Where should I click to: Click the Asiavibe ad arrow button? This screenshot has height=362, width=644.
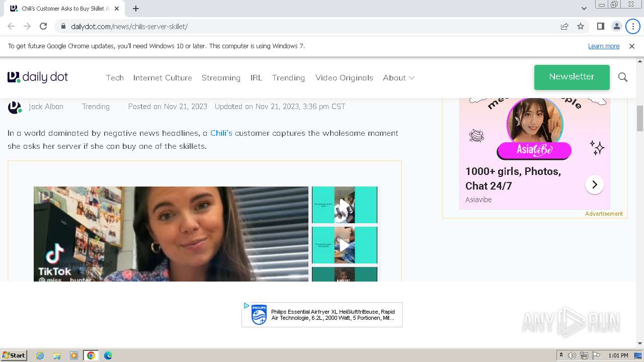[594, 185]
